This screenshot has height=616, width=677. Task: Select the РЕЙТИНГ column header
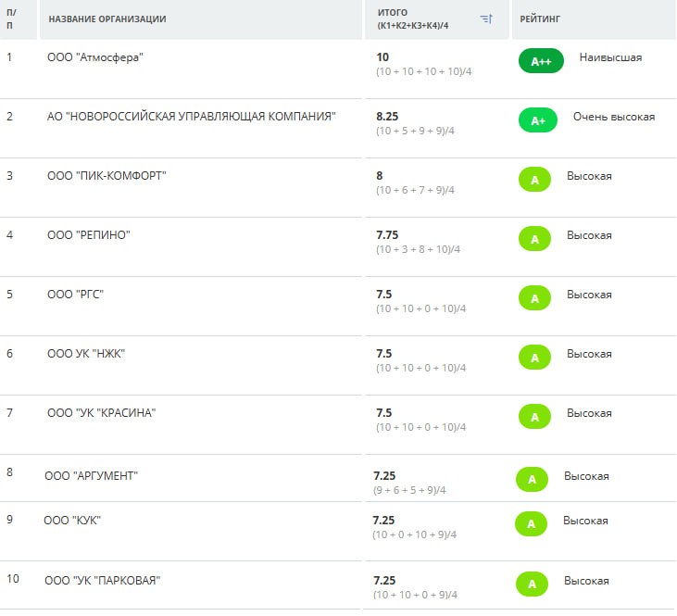click(x=540, y=19)
